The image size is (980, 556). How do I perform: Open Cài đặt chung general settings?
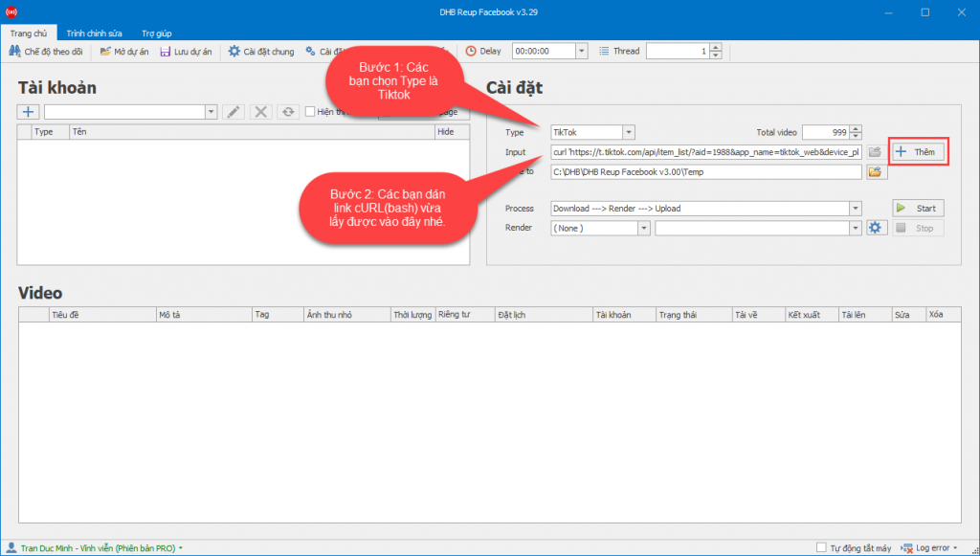260,52
